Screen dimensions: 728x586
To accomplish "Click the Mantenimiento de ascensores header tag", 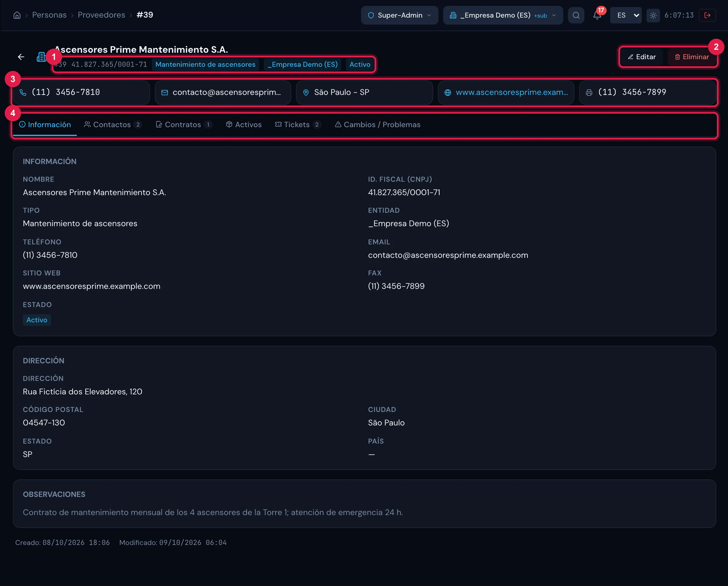I will (x=205, y=64).
